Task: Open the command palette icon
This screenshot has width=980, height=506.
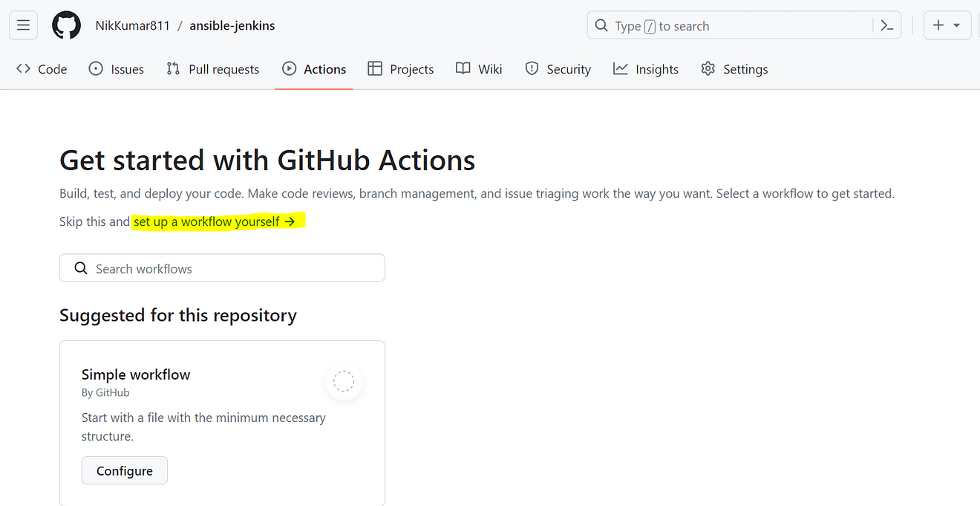Action: (886, 25)
